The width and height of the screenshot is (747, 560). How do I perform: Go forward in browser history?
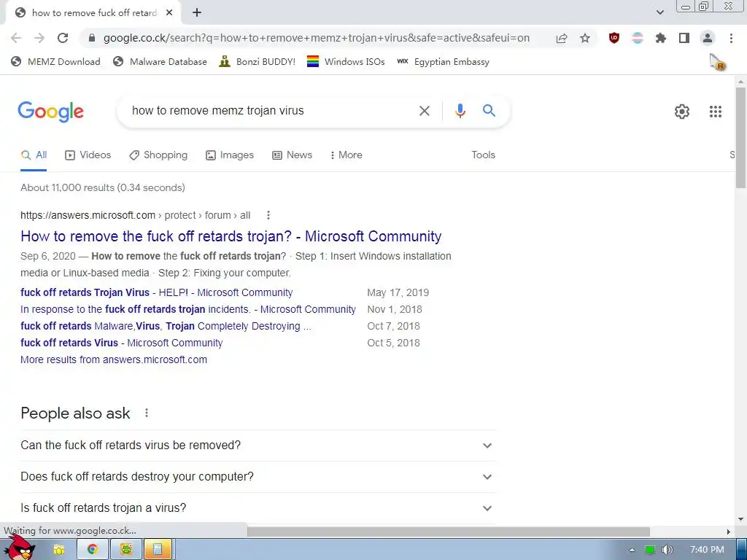(x=39, y=38)
